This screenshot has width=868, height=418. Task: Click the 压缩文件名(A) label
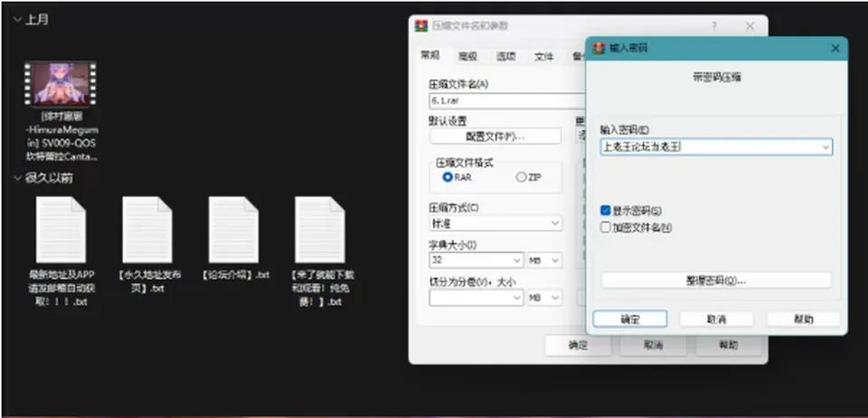pyautogui.click(x=459, y=84)
